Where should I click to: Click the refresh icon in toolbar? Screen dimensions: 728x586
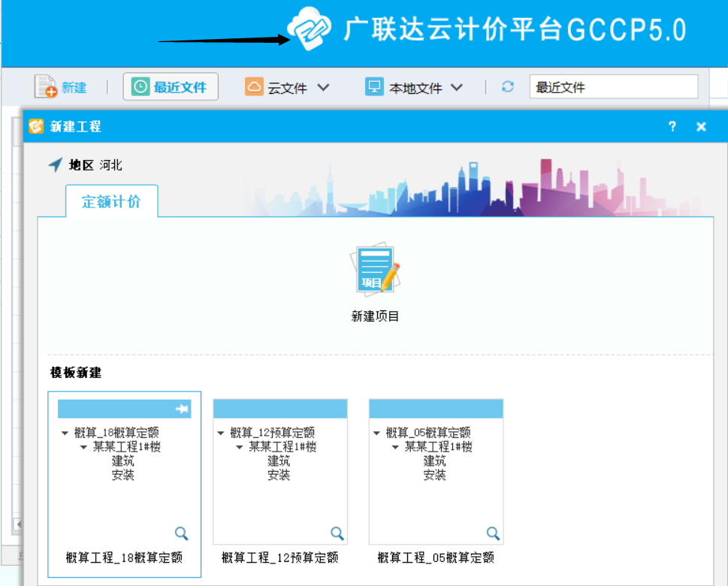[x=507, y=87]
